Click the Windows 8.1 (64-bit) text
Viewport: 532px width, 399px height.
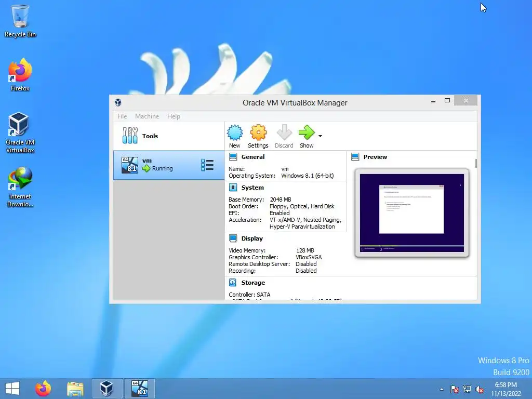(x=308, y=176)
